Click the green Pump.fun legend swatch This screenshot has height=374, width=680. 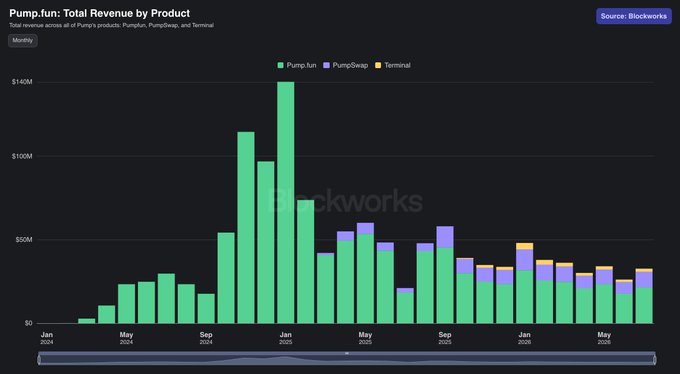point(281,66)
